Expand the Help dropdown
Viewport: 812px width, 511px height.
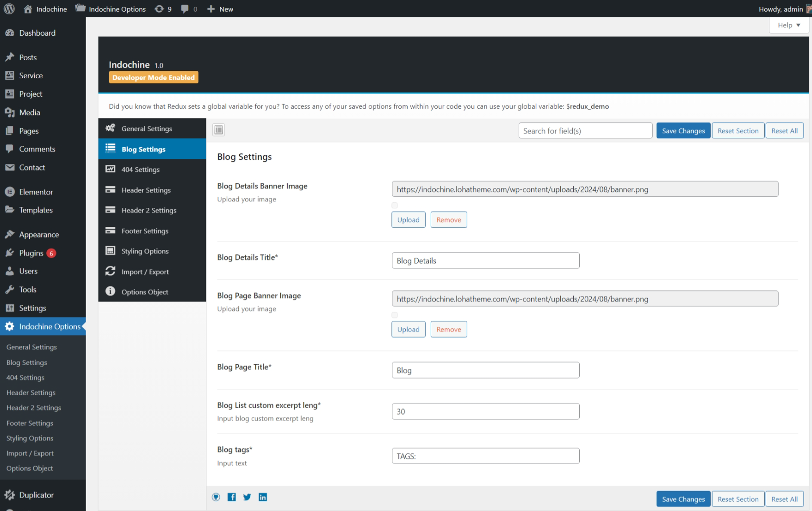tap(789, 25)
